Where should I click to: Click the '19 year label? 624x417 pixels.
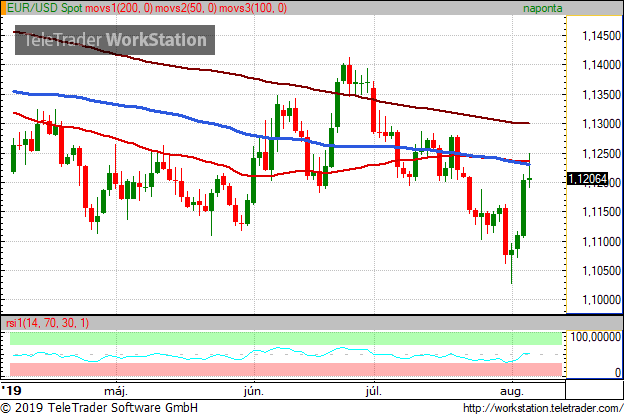(x=11, y=390)
